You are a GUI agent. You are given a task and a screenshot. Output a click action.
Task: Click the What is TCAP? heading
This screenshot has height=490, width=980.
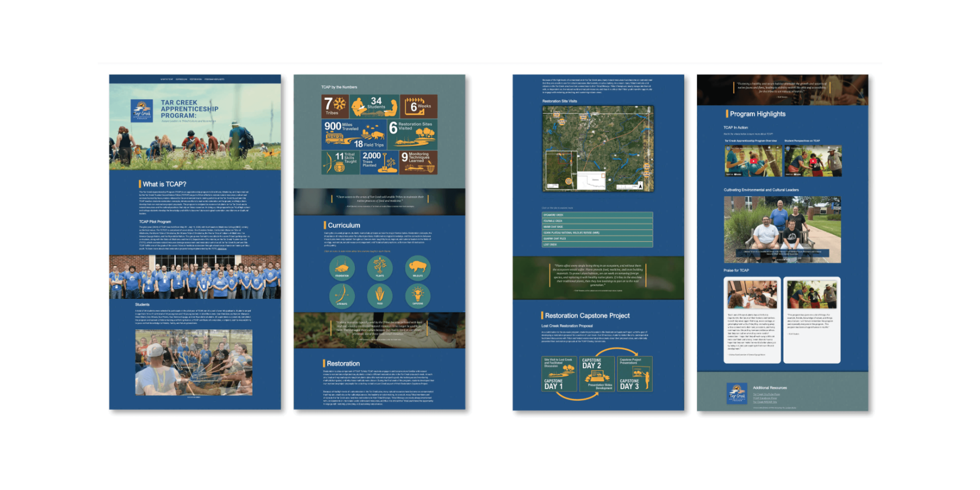(x=164, y=184)
